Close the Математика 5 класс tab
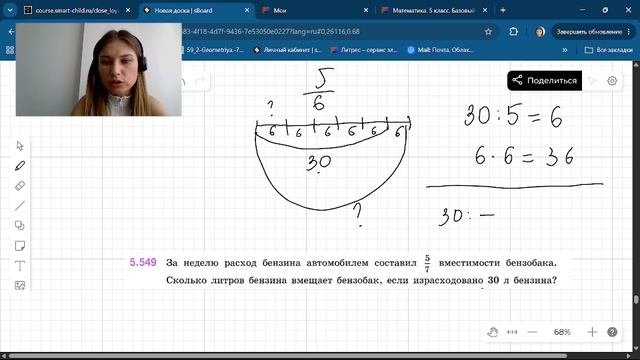 tap(484, 10)
